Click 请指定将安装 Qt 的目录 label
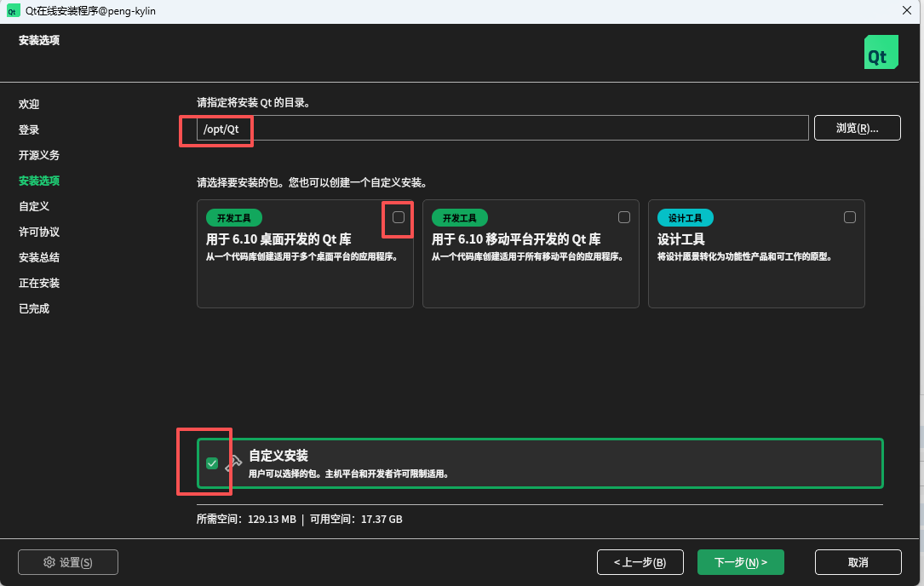Viewport: 924px width, 586px height. 254,102
